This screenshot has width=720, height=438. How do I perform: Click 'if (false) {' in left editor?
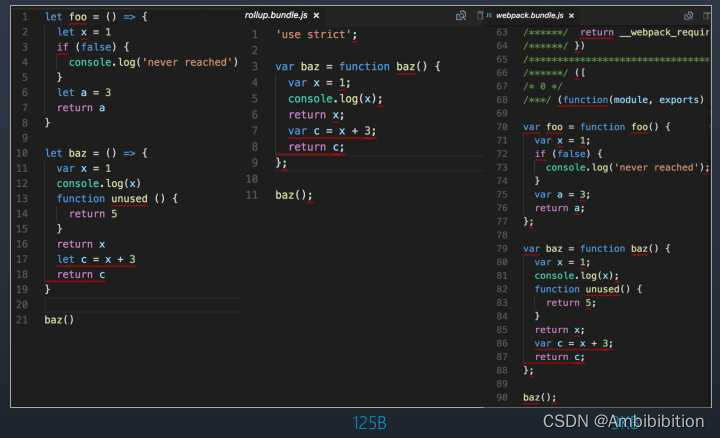(93, 47)
